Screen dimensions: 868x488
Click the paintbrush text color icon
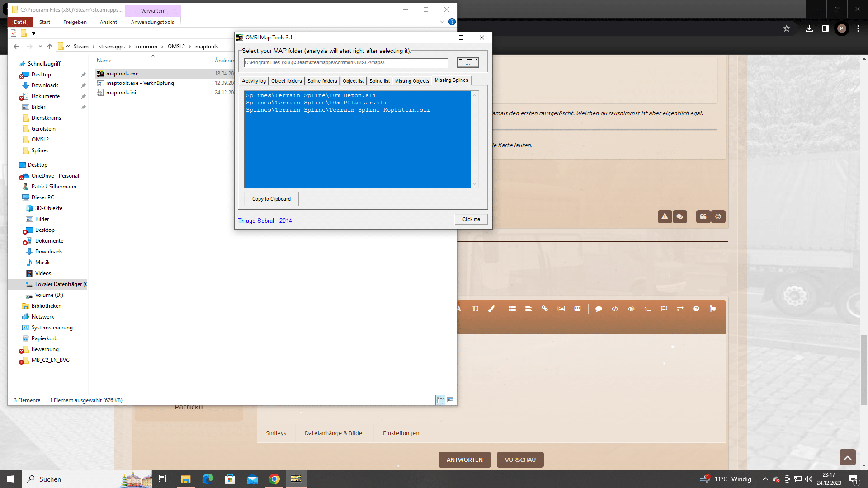(491, 309)
